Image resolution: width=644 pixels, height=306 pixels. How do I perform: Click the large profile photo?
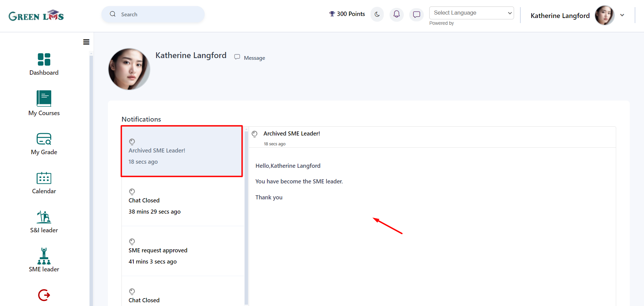tap(129, 69)
